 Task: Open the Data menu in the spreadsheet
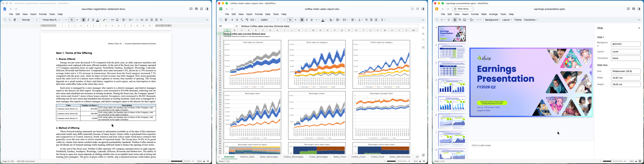pyautogui.click(x=268, y=14)
